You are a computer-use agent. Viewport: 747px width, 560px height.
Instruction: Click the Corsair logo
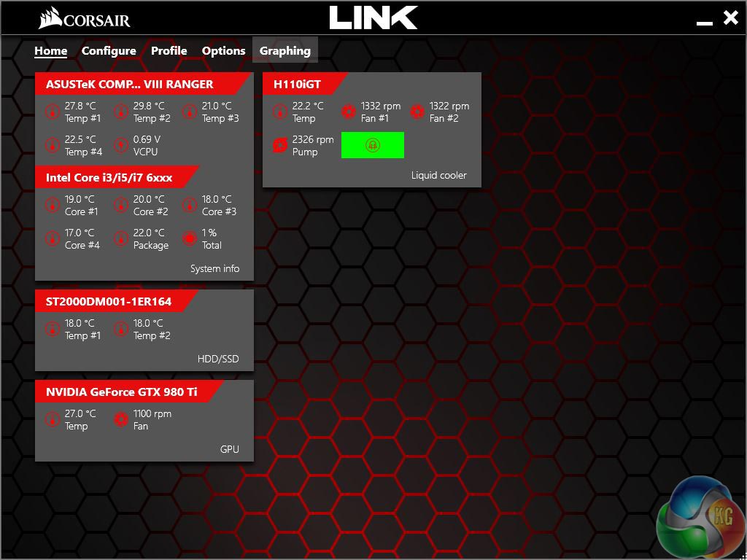coord(84,20)
